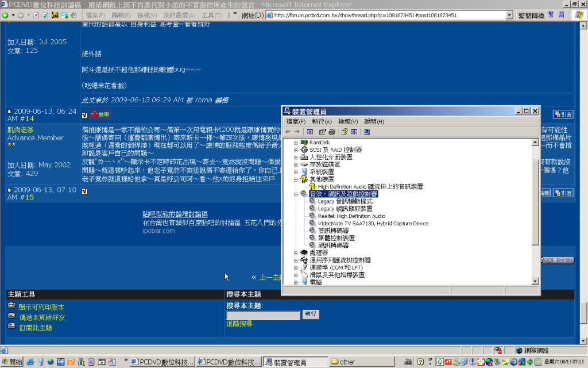The width and height of the screenshot is (588, 368).
Task: Expand 人性化介面裝置 node
Action: coord(296,158)
